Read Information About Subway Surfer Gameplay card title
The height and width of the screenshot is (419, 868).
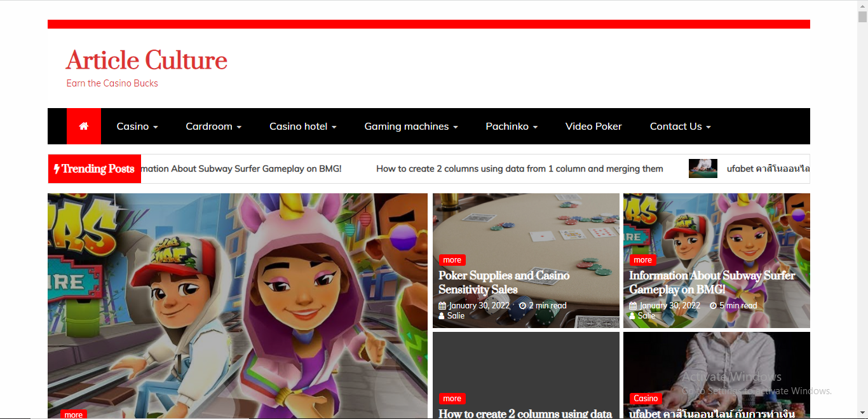[712, 282]
